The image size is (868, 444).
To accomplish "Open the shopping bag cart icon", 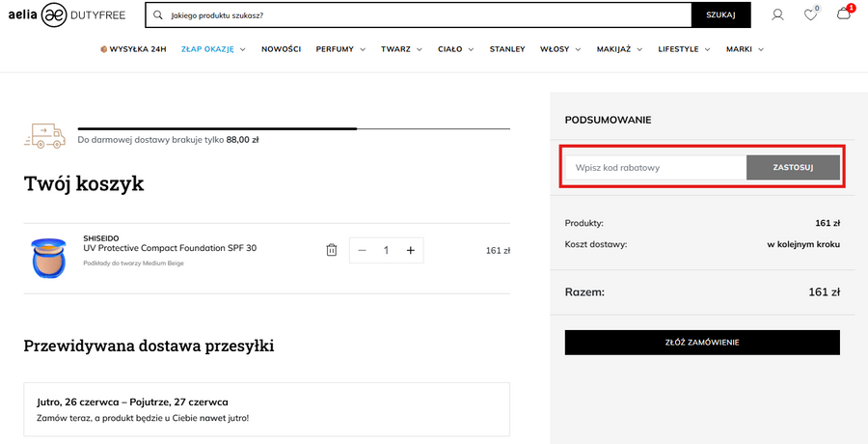I will pos(844,14).
